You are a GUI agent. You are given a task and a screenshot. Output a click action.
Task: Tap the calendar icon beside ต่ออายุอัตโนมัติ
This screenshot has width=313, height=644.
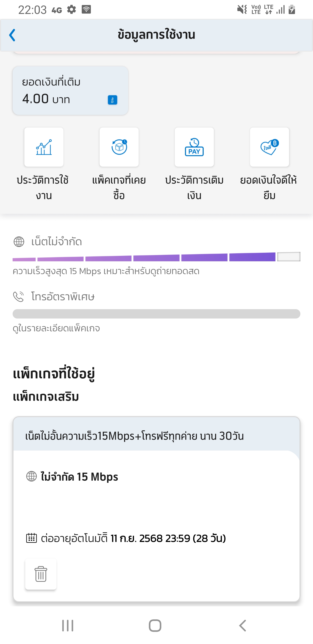32,538
